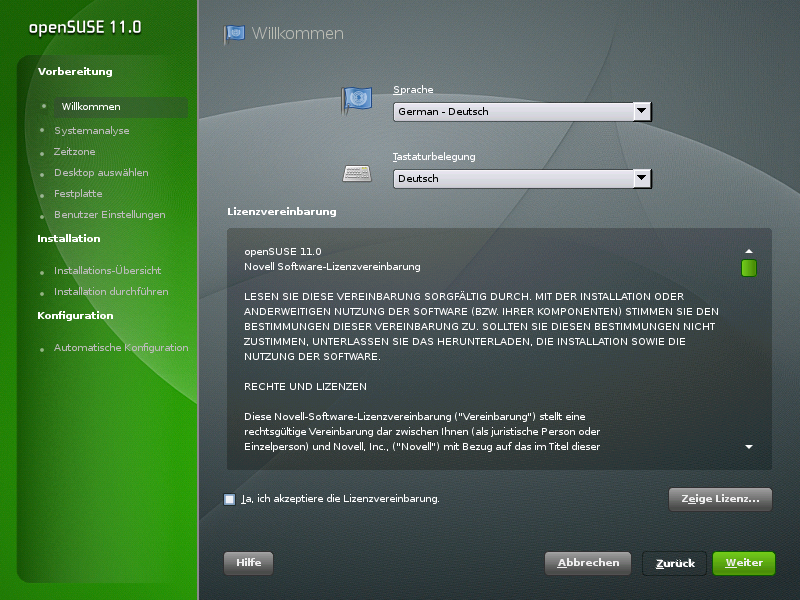Image resolution: width=800 pixels, height=600 pixels.
Task: Click the Installation section heading
Action: pos(69,238)
